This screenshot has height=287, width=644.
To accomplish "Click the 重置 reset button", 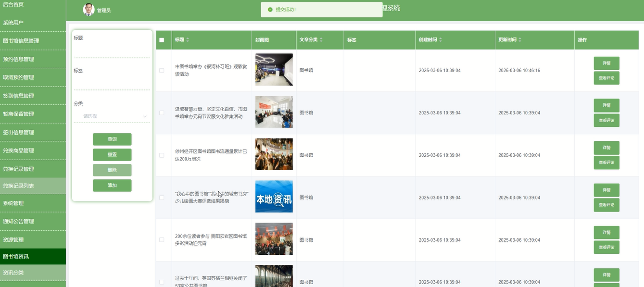I will coord(112,155).
